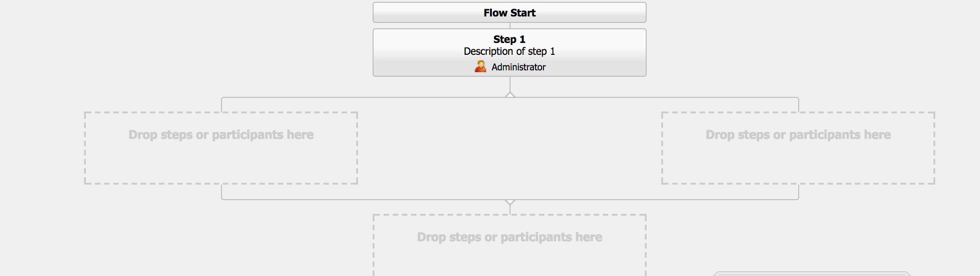Select the right branch drop zone
The height and width of the screenshot is (276, 980).
[798, 148]
